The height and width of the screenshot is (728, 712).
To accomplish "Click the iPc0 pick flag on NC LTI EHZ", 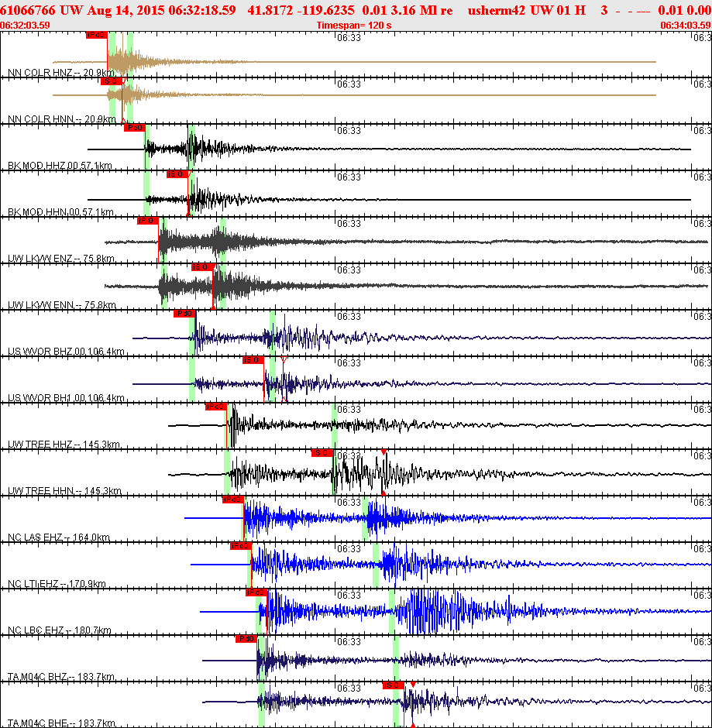I will click(241, 545).
